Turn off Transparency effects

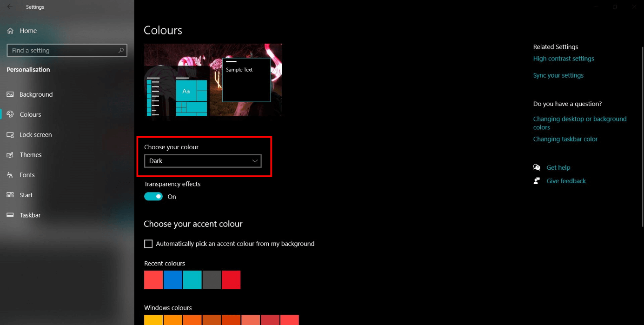(153, 196)
